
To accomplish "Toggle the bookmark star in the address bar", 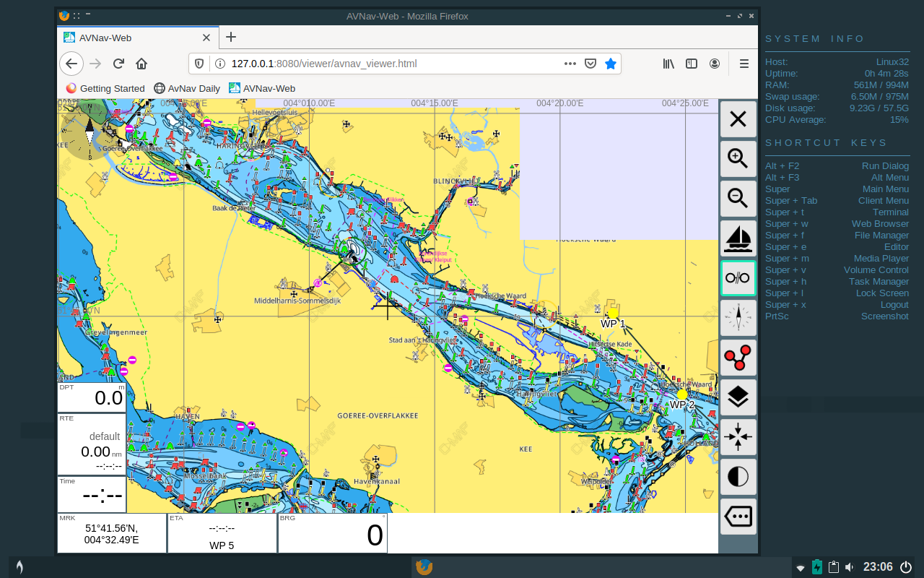I will (x=610, y=64).
